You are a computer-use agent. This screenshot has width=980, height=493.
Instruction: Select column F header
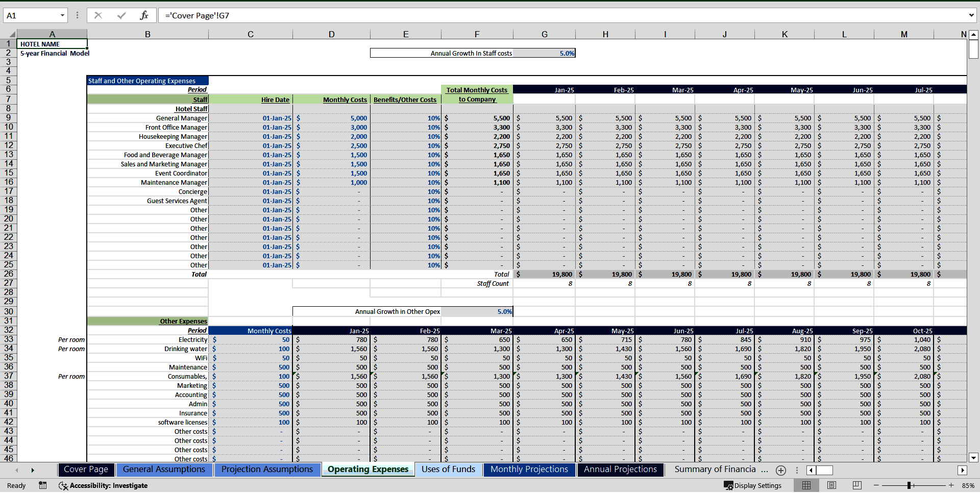pos(477,34)
